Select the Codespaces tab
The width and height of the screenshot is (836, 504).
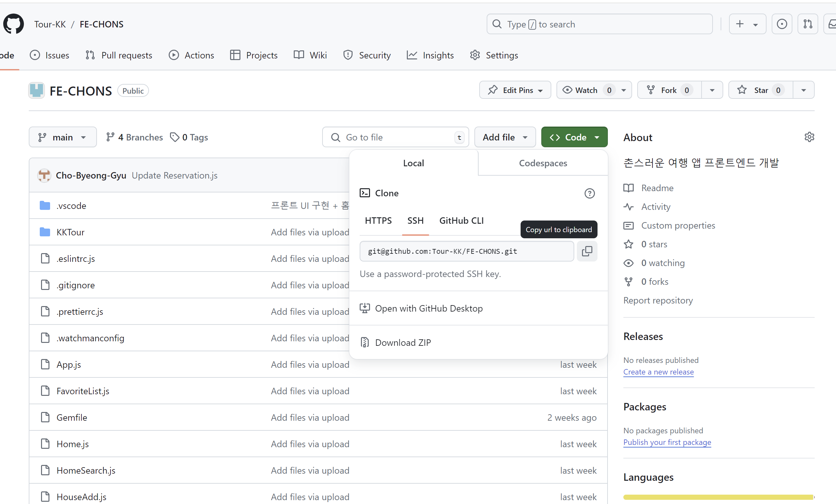pyautogui.click(x=543, y=163)
